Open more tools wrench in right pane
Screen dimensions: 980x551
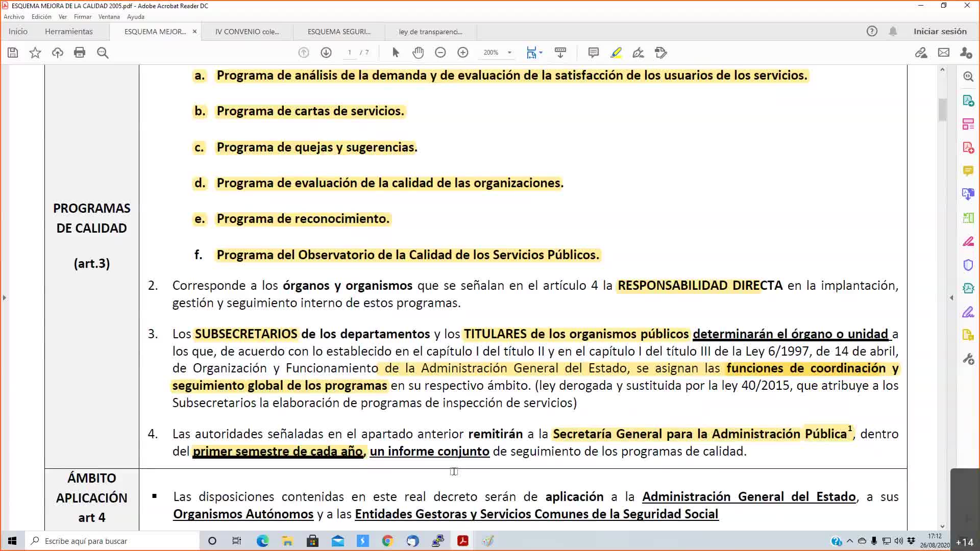[x=968, y=359]
